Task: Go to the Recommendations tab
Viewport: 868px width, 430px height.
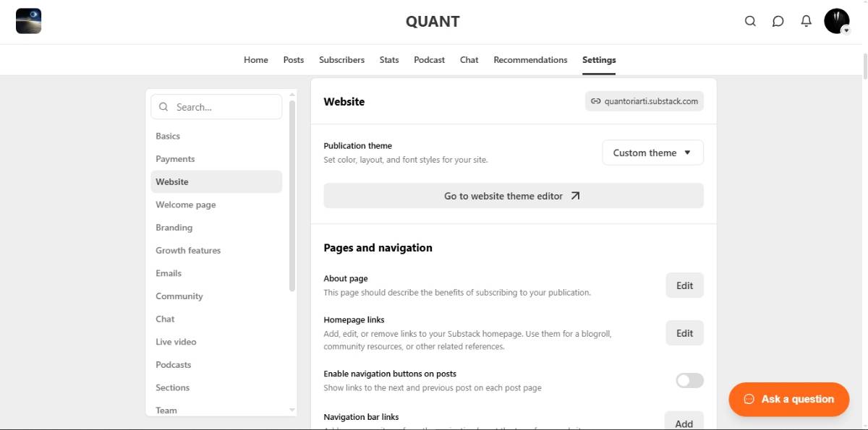Action: click(530, 60)
